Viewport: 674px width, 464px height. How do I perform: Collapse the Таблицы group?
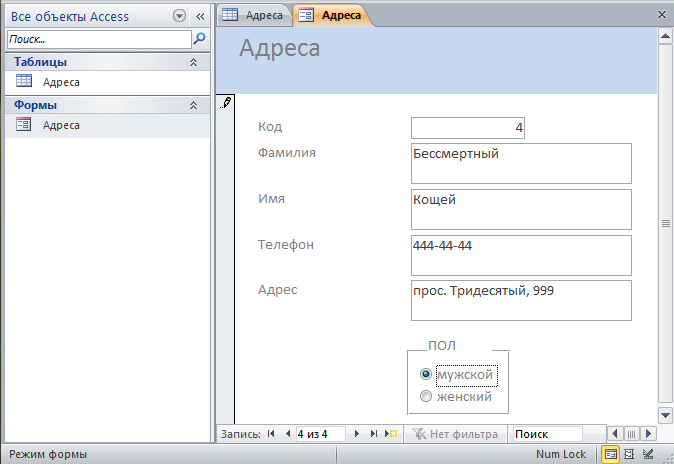pyautogui.click(x=193, y=62)
